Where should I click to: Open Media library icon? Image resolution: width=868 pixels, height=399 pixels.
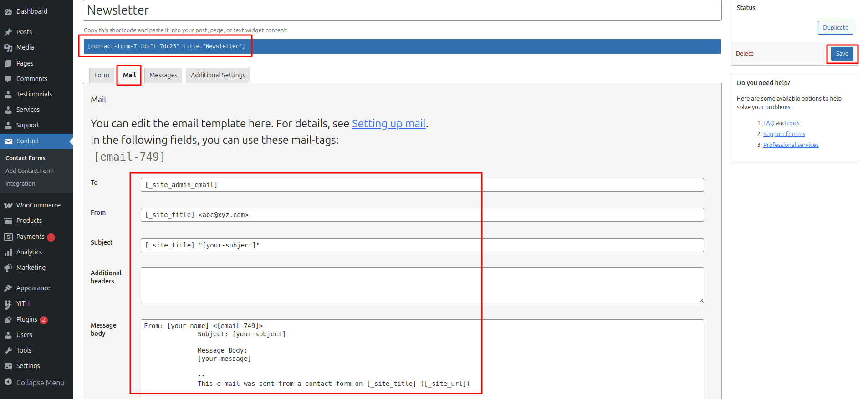8,47
